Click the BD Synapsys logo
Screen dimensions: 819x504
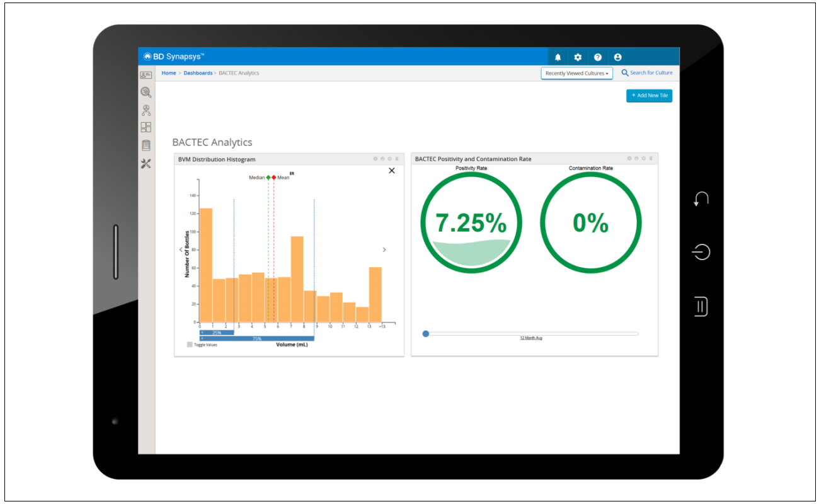pos(174,56)
